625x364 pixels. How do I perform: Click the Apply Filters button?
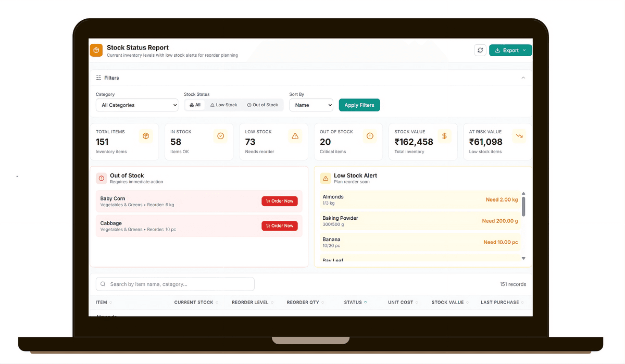(359, 105)
